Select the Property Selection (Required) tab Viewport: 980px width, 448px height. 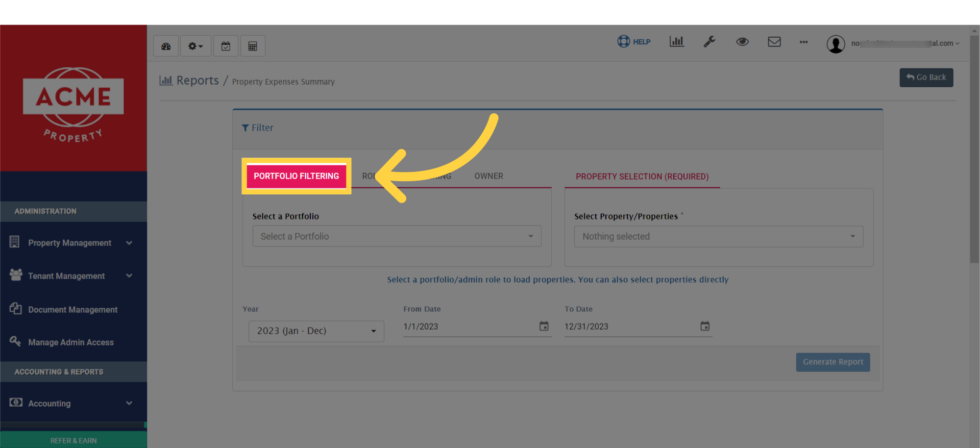[x=642, y=177]
